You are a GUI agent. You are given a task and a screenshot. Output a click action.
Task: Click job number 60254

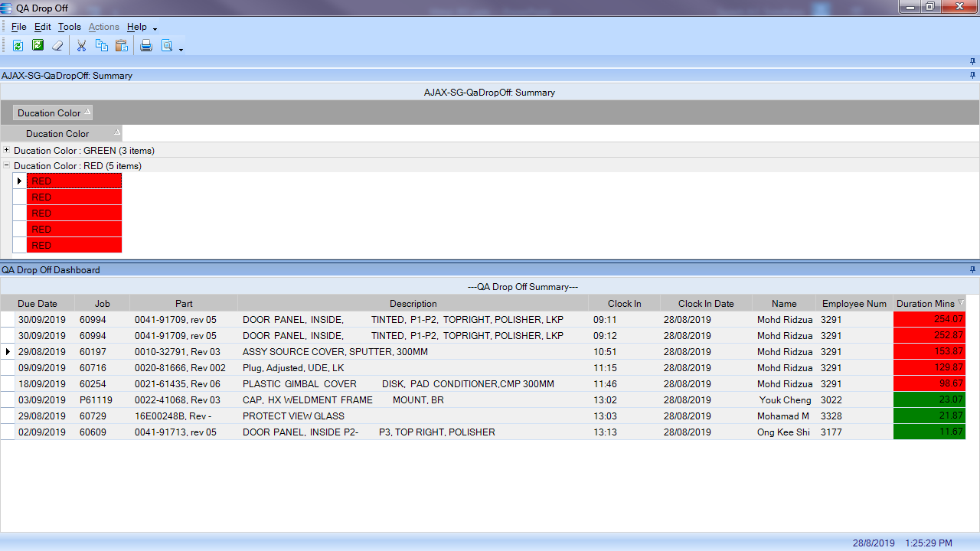coord(93,384)
